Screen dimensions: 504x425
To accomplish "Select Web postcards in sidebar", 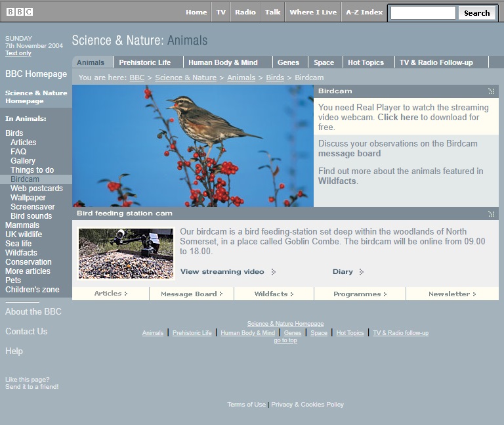I will tap(37, 189).
